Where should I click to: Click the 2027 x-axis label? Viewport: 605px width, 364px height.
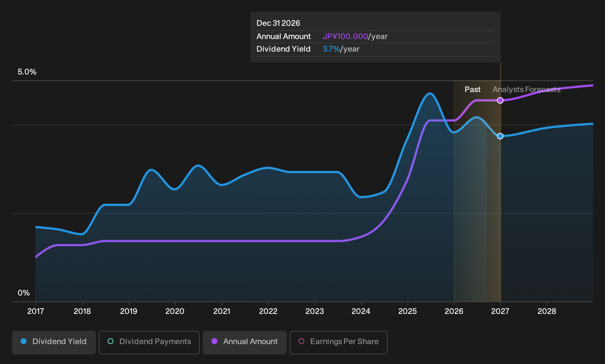(x=500, y=311)
